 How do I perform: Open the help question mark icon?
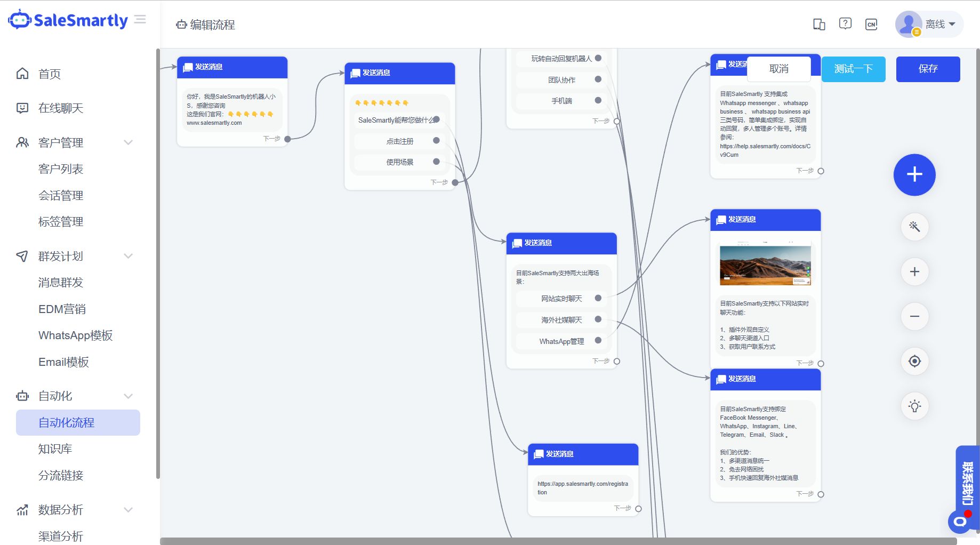(845, 23)
